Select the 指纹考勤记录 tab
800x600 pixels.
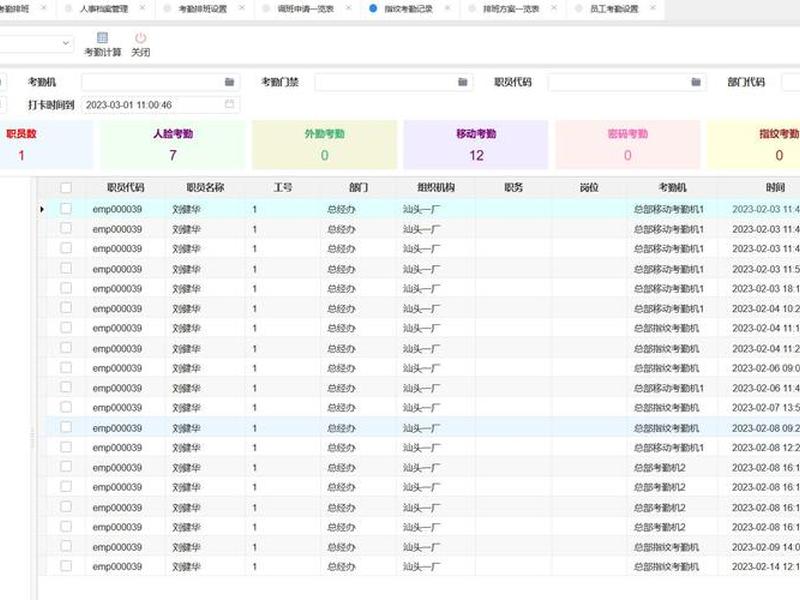point(408,9)
